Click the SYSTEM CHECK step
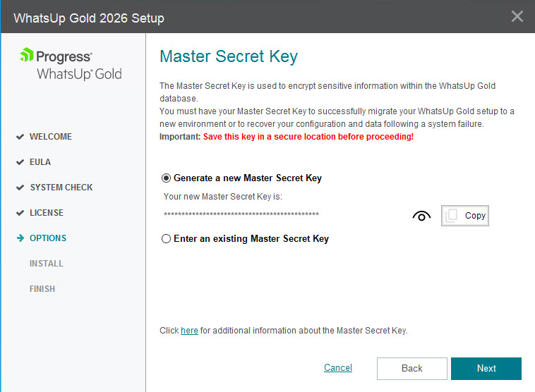The width and height of the screenshot is (535, 392). click(x=61, y=188)
